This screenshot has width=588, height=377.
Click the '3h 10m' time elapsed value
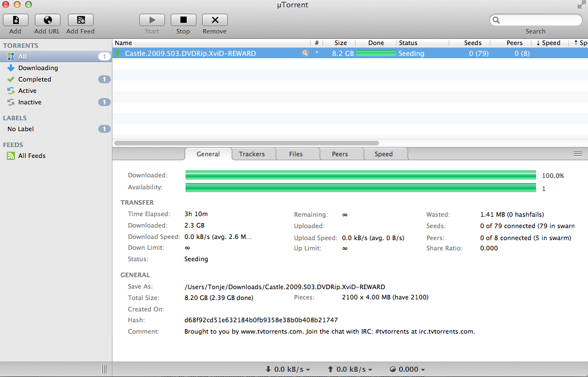tap(196, 214)
